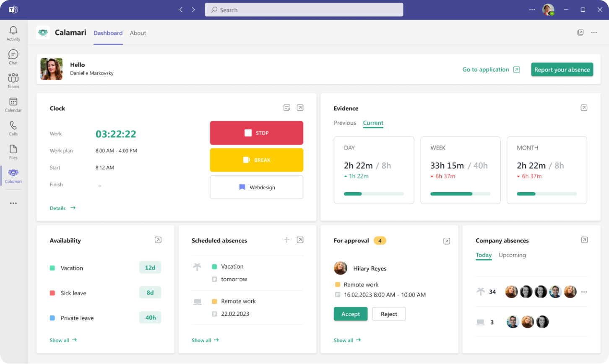Open Calls in the sidebar
The width and height of the screenshot is (609, 364).
point(13,129)
